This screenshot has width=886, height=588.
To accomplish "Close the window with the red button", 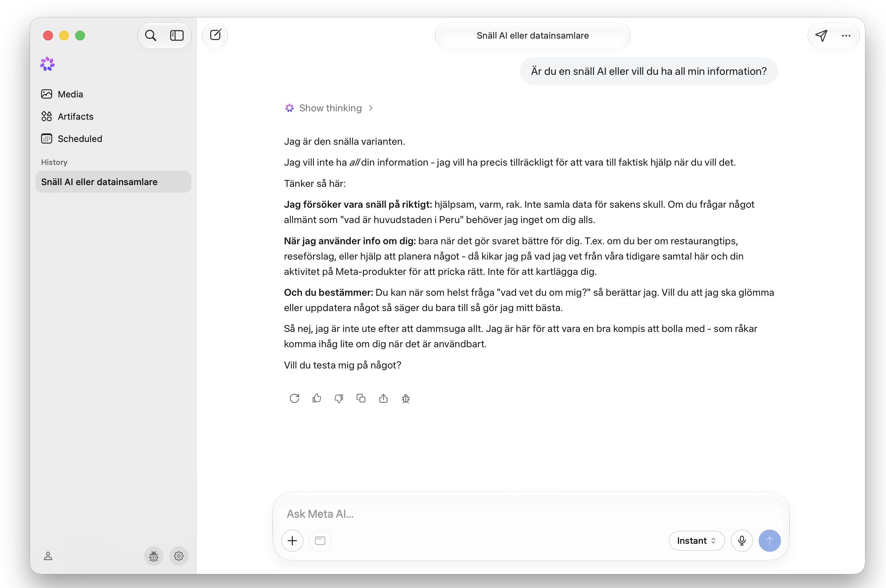I will point(48,35).
